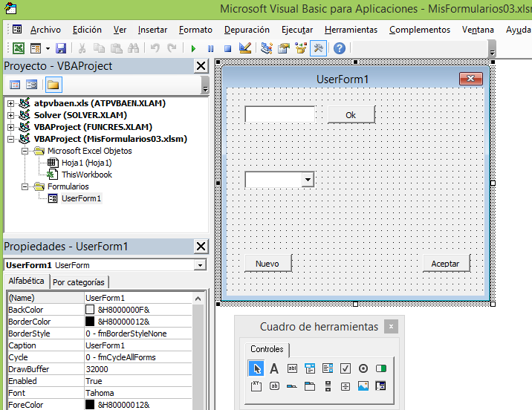Open the UserForm1 object dropdown in Propiedades
The height and width of the screenshot is (410, 532).
click(200, 265)
